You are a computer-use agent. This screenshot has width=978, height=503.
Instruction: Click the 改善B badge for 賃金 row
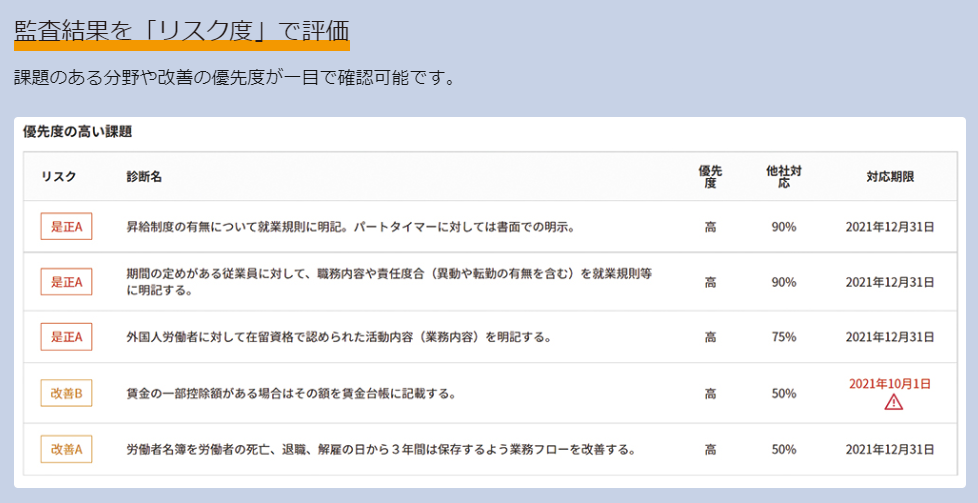point(66,393)
